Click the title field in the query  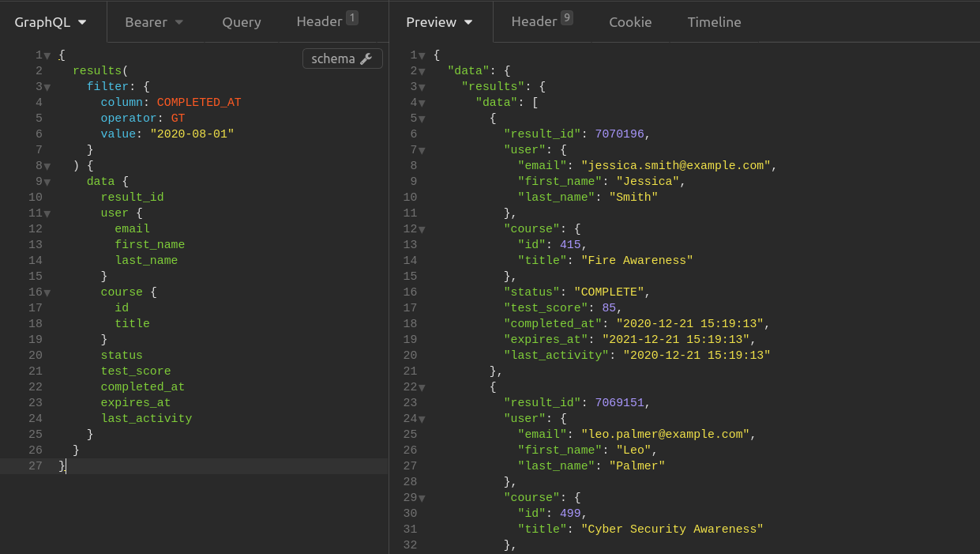(132, 323)
